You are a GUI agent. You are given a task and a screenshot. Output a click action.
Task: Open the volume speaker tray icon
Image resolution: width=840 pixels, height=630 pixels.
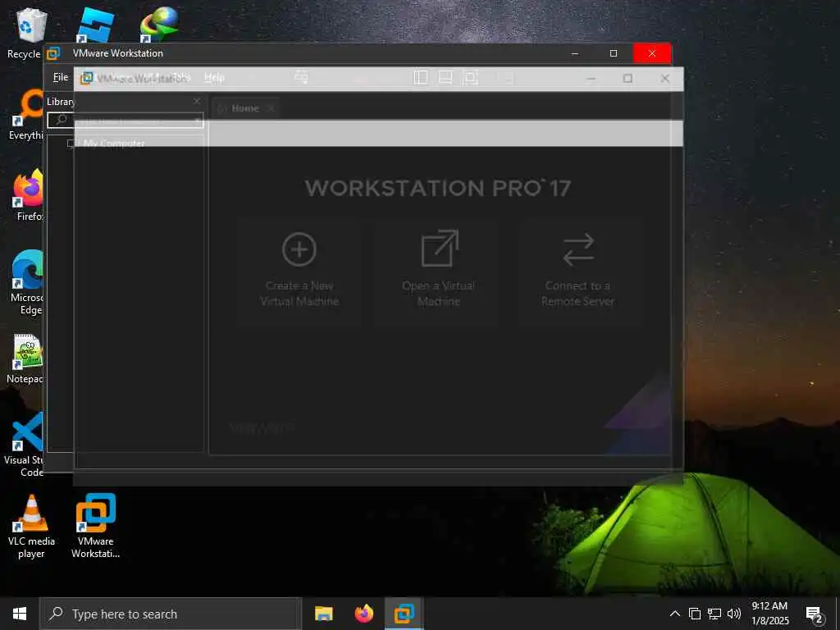point(734,614)
